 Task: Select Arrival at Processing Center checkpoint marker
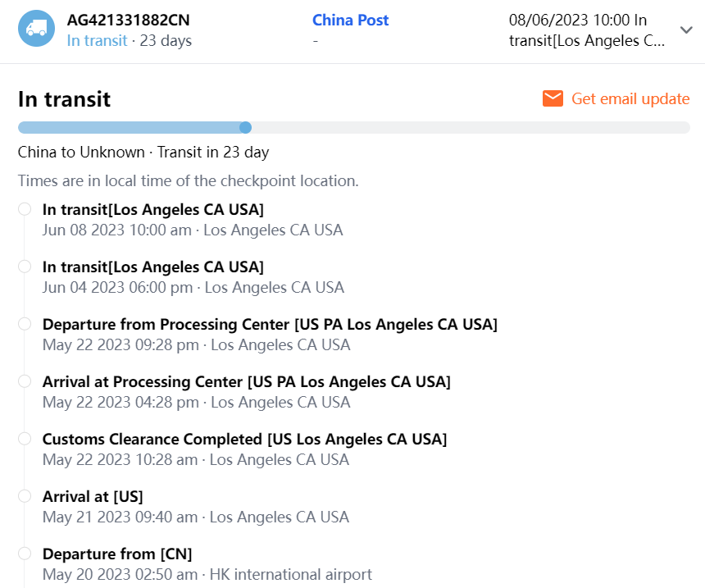(25, 381)
